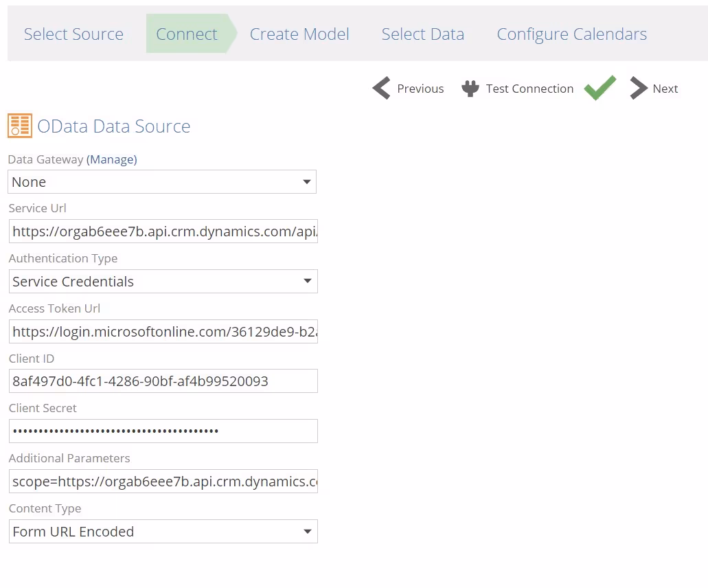
Task: Click into the Service Url field
Action: pyautogui.click(x=163, y=231)
